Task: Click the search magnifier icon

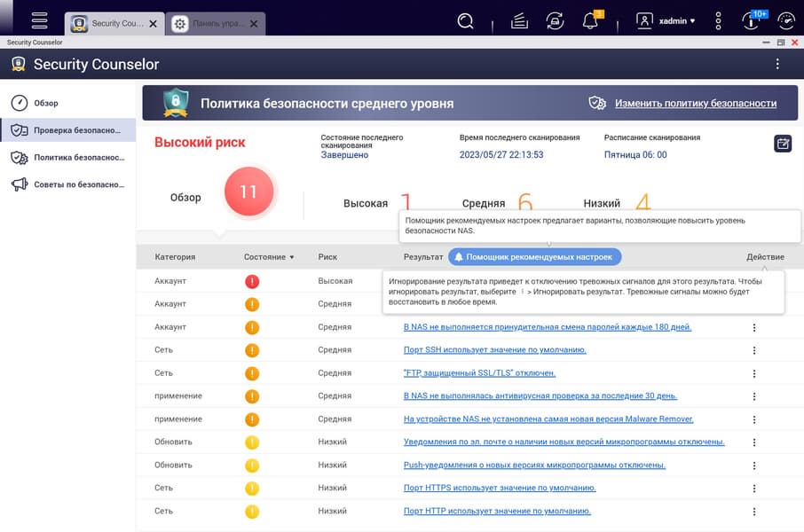Action: [x=465, y=20]
